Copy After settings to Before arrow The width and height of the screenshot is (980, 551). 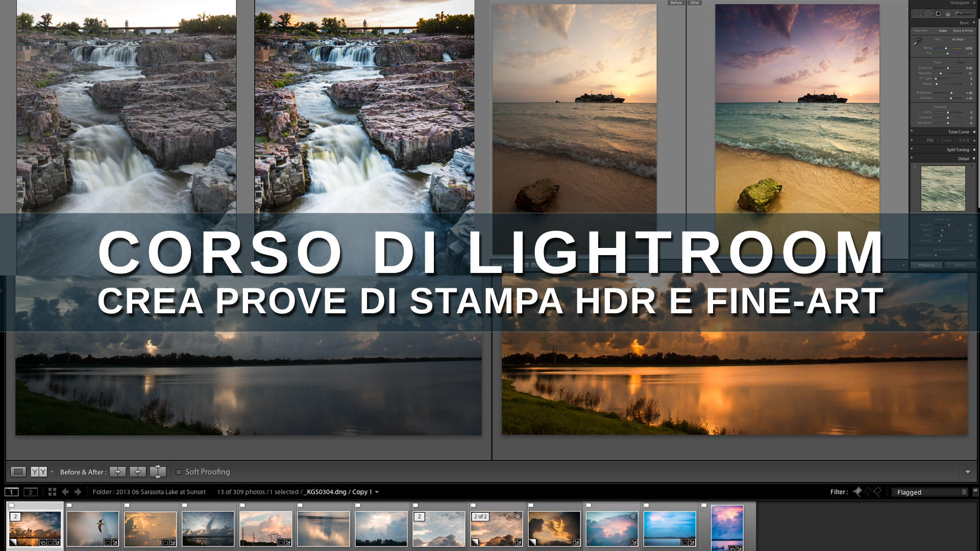coord(137,472)
